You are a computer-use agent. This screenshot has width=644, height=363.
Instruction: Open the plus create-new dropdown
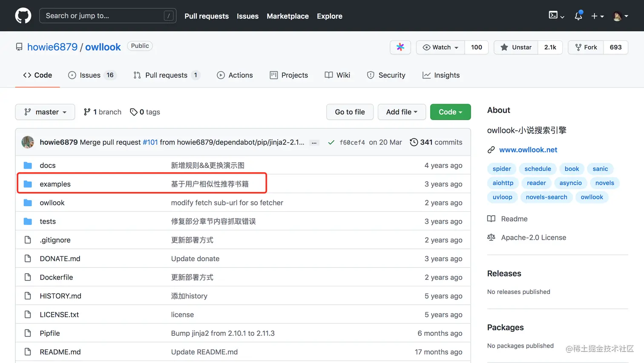598,16
